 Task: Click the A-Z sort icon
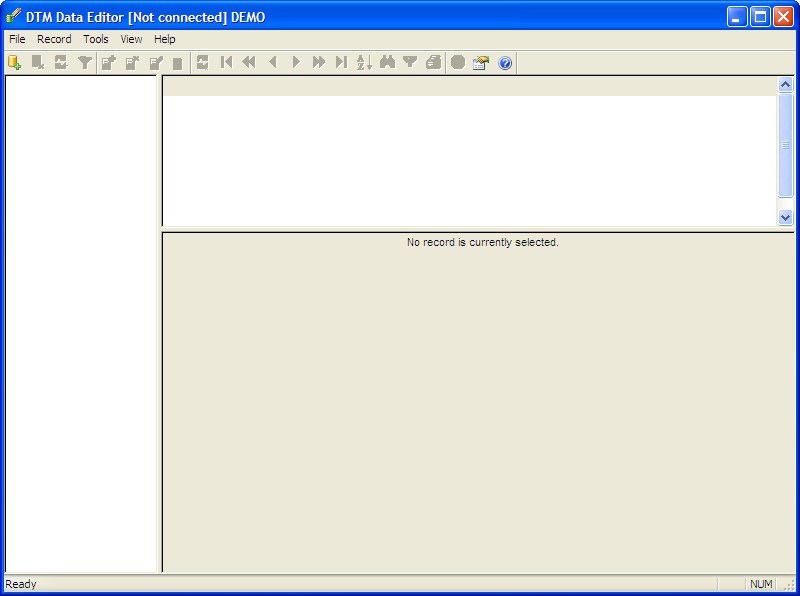[364, 63]
